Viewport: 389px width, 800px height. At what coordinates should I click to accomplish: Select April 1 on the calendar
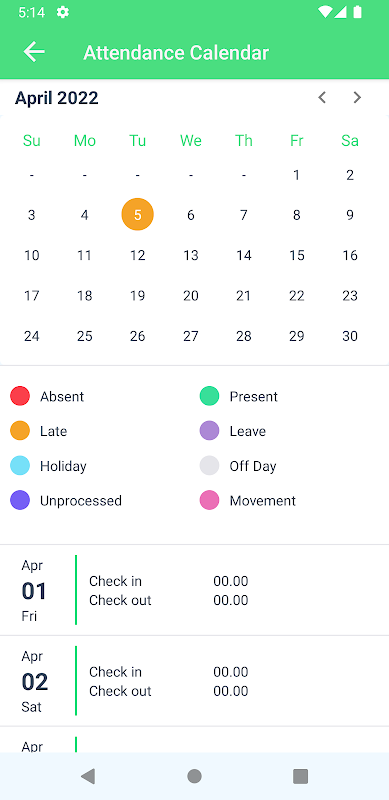click(x=297, y=176)
